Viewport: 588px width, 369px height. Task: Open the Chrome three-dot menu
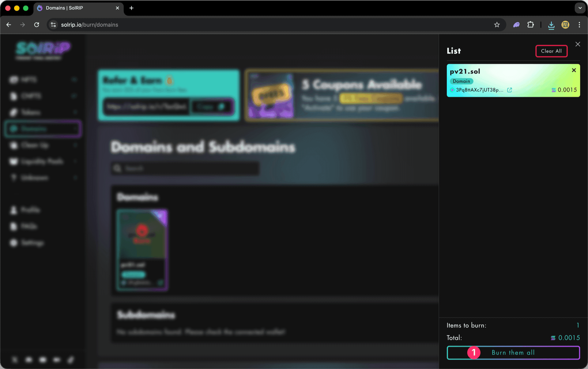click(579, 25)
